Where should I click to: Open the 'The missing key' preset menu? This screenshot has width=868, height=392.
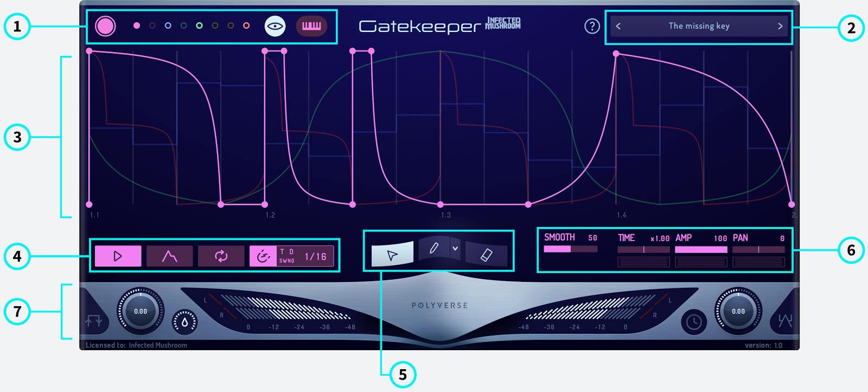tap(699, 26)
